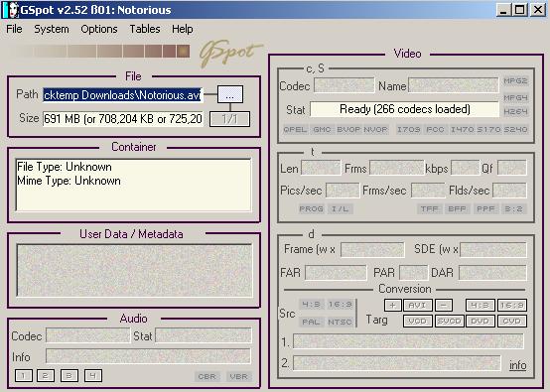The image size is (550, 392).
Task: Click the Src 16:9 aspect indicator
Action: tap(340, 305)
